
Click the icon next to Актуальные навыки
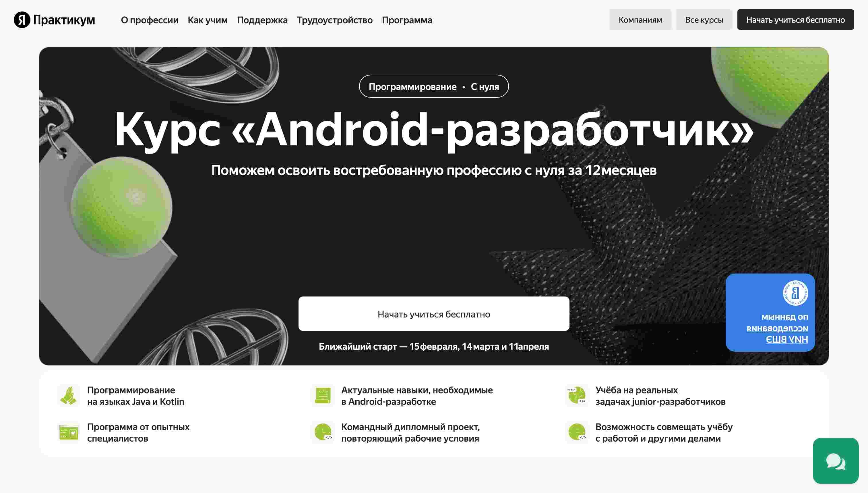coord(322,396)
